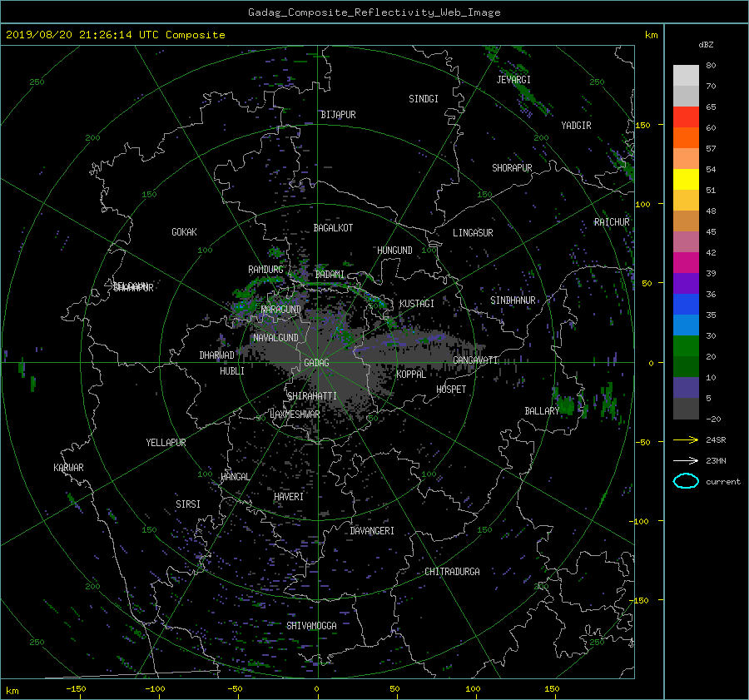Click the BADAMI city label
Viewport: 749px width, 700px height.
pos(330,275)
